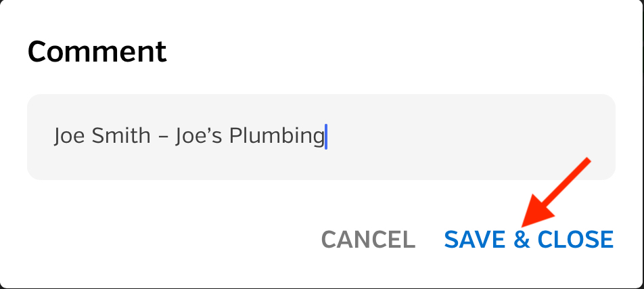Click the word CLOSE in blue button
644x289 pixels.
pyautogui.click(x=576, y=240)
